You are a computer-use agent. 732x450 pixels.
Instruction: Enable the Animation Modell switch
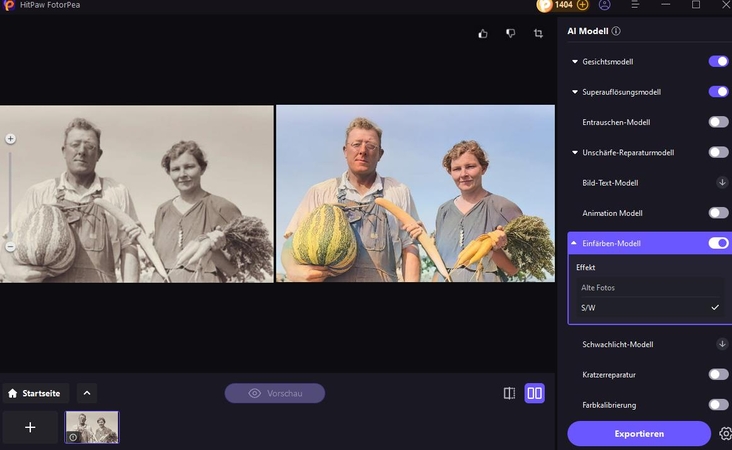coord(718,213)
